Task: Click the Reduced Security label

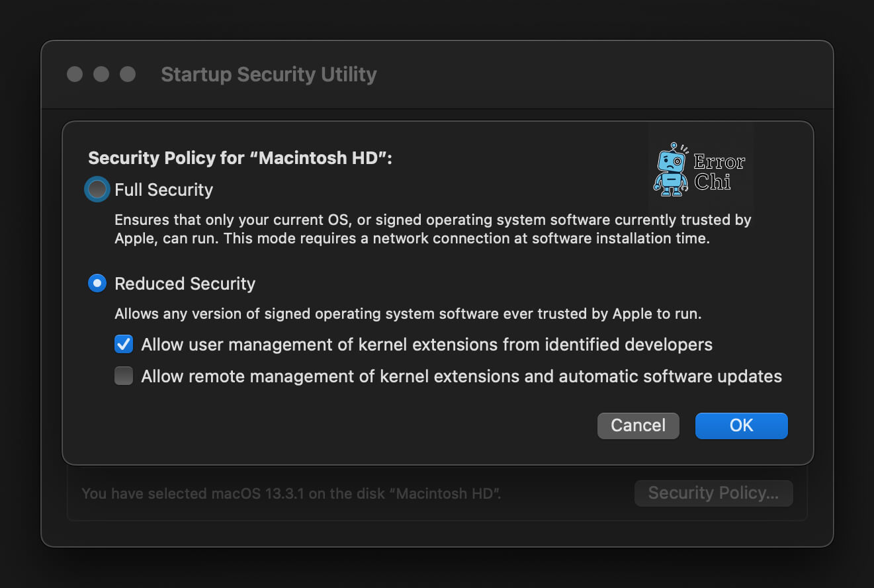Action: click(x=185, y=283)
